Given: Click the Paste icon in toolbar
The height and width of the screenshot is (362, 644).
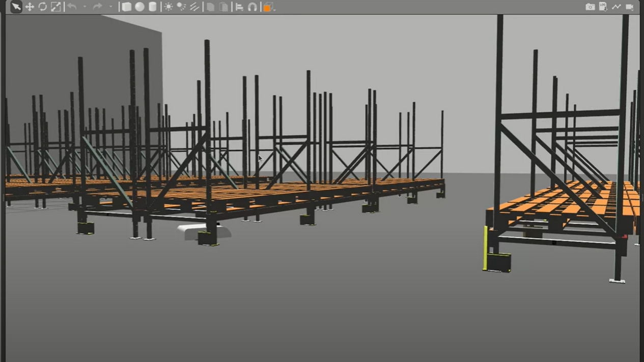Looking at the screenshot, I should (223, 7).
